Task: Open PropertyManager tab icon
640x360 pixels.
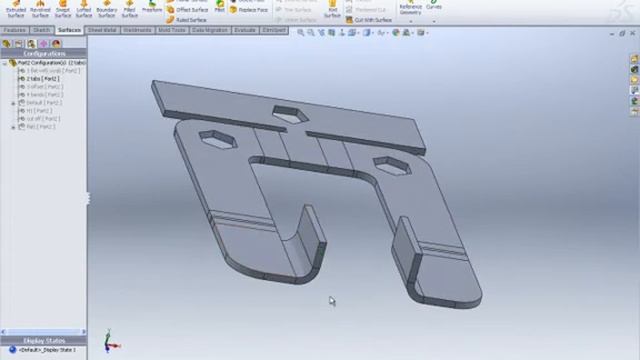Action: 19,44
